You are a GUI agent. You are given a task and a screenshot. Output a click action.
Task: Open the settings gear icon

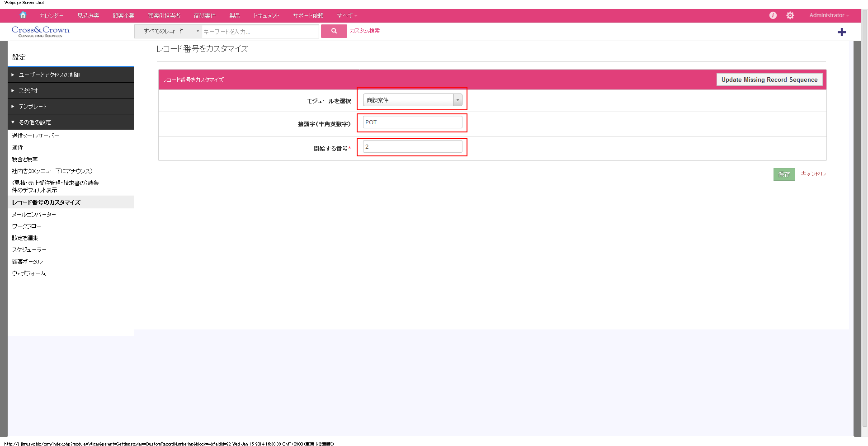click(790, 15)
